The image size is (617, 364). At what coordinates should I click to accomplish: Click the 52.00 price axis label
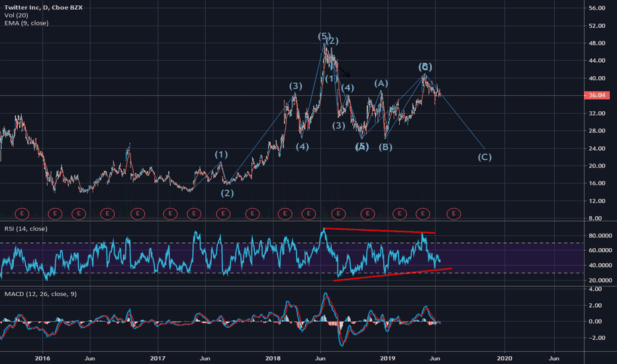pyautogui.click(x=597, y=26)
